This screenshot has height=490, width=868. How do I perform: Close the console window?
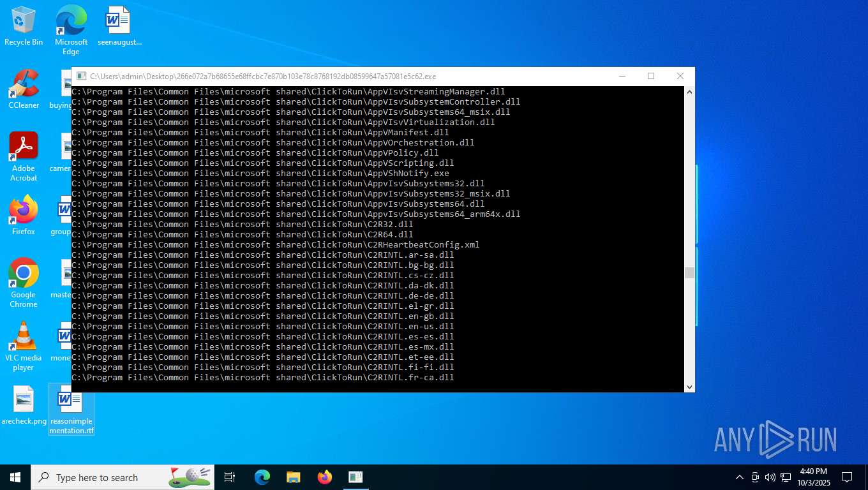[680, 76]
